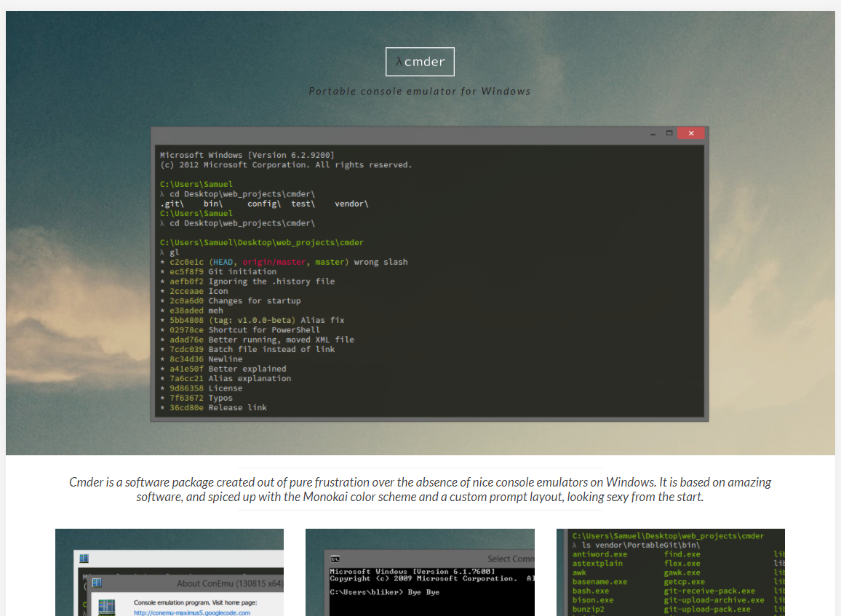Open the Windows cmd 'Bye Bye' thumbnail
This screenshot has width=841, height=616.
pyautogui.click(x=420, y=572)
